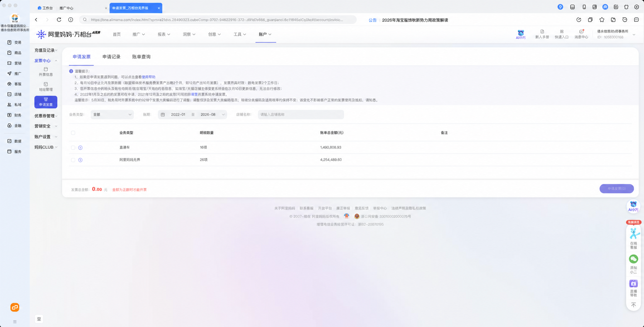Check the 阿里妈妈无界 row checkbox
Image resolution: width=644 pixels, height=327 pixels.
(73, 160)
